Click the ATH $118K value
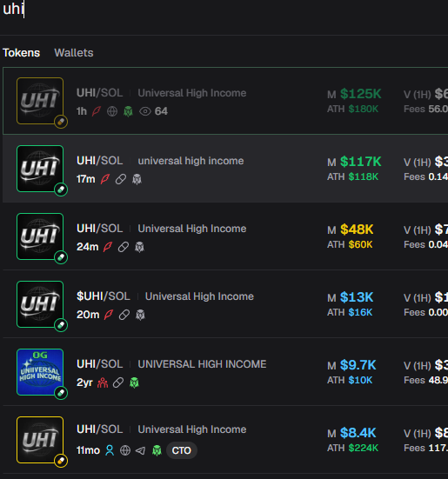The width and height of the screenshot is (448, 479). tap(364, 176)
